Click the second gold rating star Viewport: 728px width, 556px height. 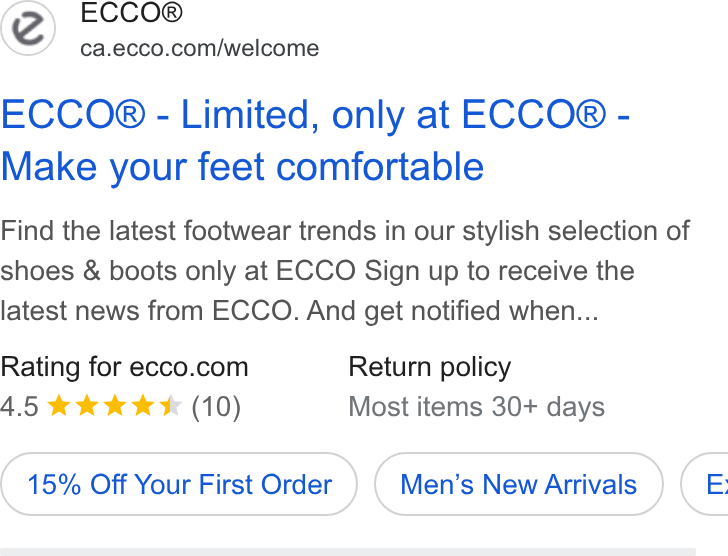87,406
